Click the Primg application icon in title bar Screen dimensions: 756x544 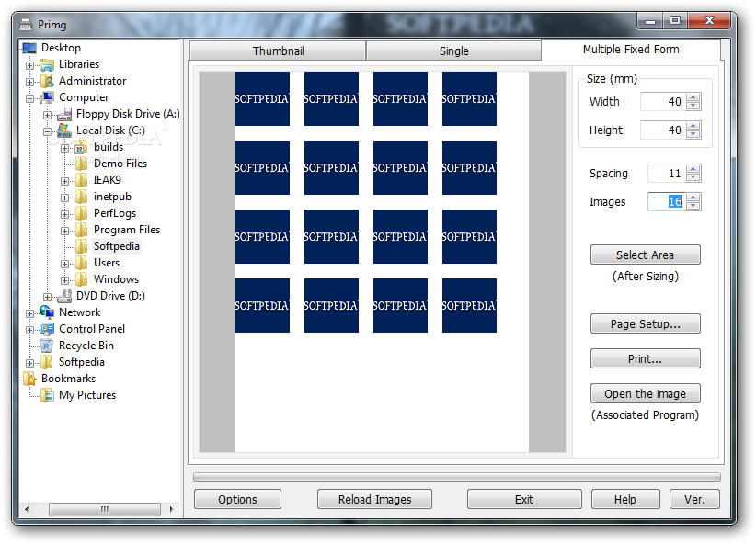pyautogui.click(x=26, y=25)
